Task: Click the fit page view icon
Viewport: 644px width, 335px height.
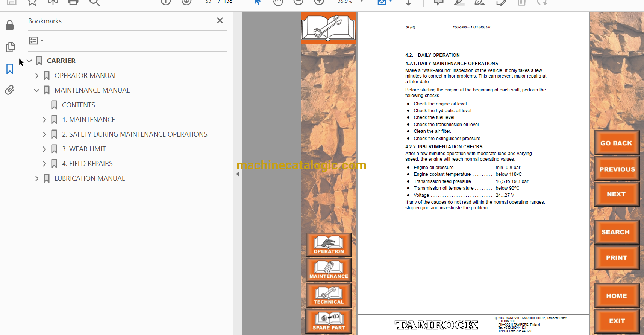Action: click(x=382, y=2)
